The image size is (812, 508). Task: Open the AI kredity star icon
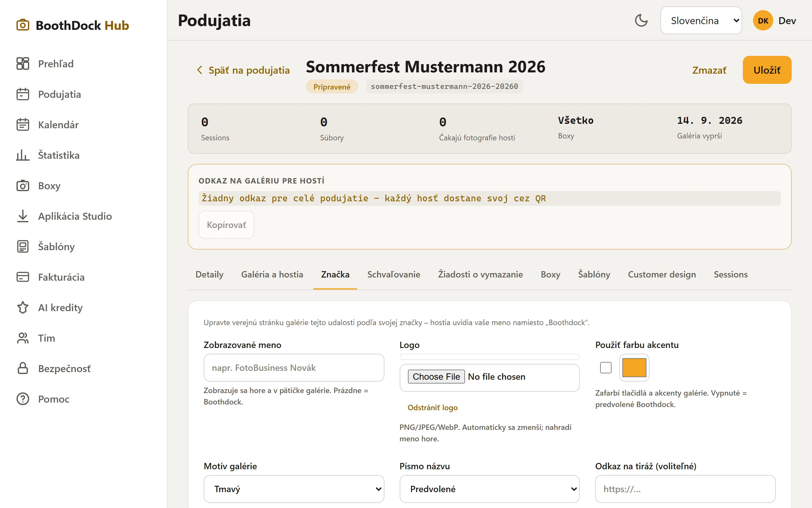coord(23,307)
